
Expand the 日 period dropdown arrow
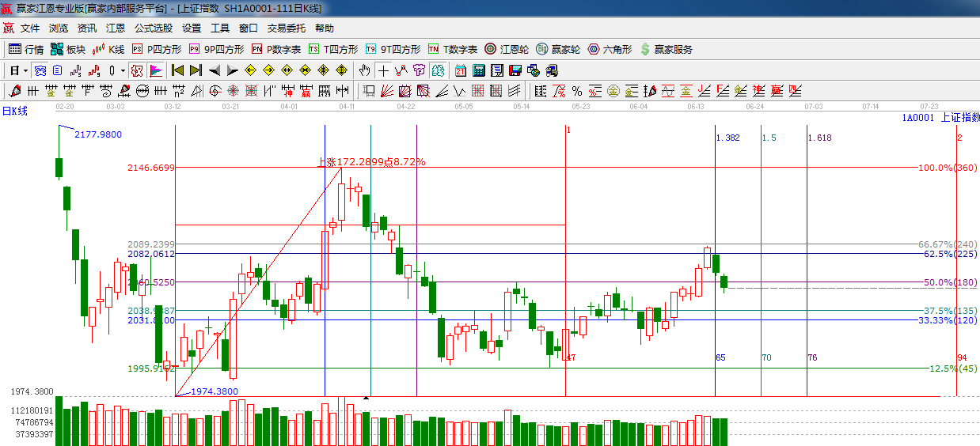[25, 70]
